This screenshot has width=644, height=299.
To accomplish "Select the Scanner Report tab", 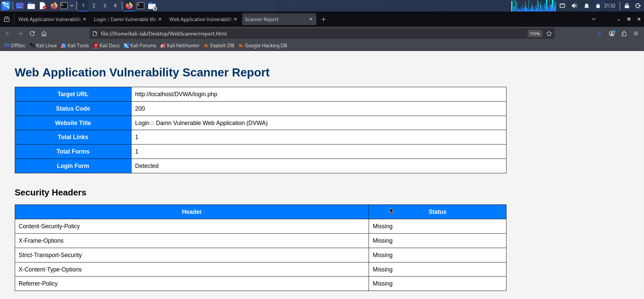I will [x=279, y=19].
